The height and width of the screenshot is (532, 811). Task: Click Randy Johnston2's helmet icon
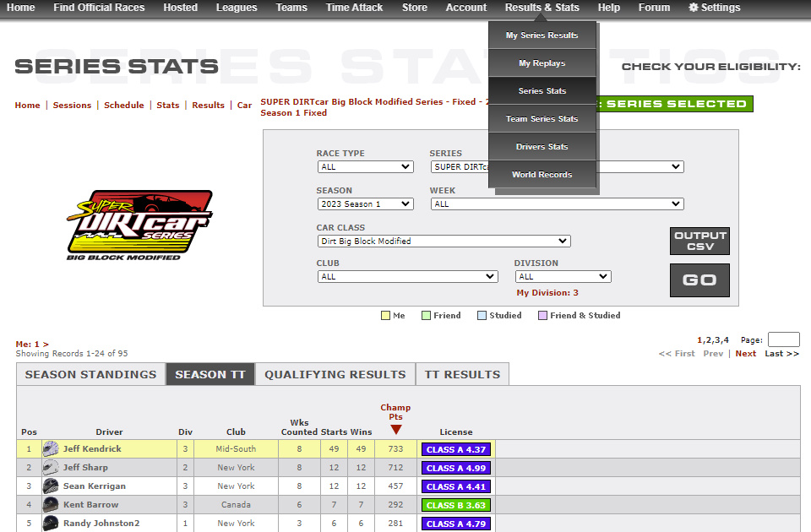tap(51, 524)
